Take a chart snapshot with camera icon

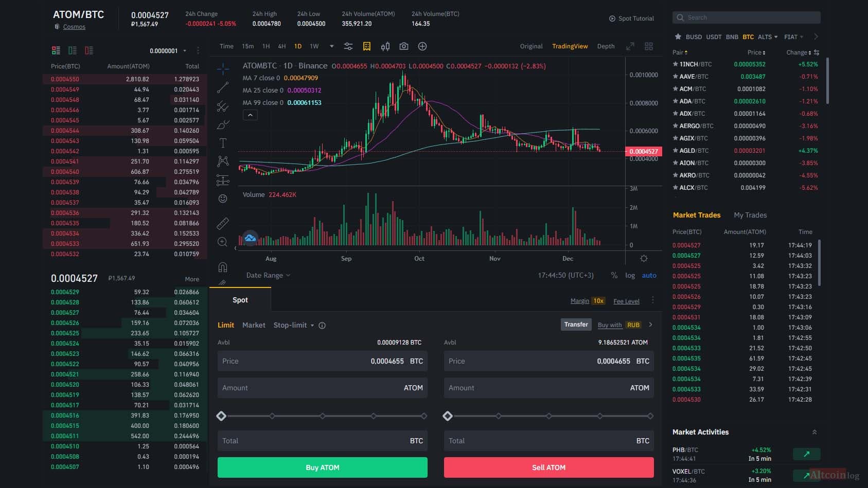point(404,46)
